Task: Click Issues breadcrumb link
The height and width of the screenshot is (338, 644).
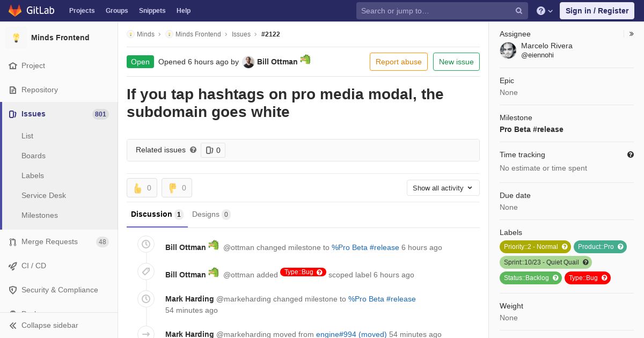Action: coord(241,34)
